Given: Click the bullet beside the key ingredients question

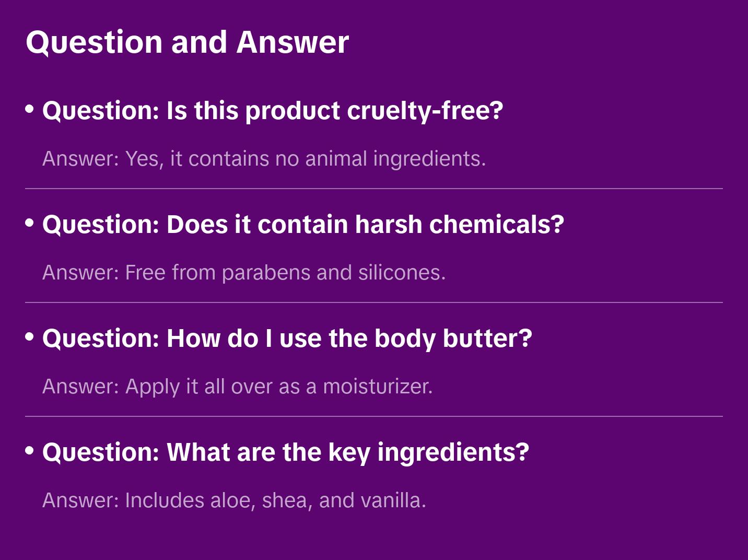Looking at the screenshot, I should [x=30, y=451].
